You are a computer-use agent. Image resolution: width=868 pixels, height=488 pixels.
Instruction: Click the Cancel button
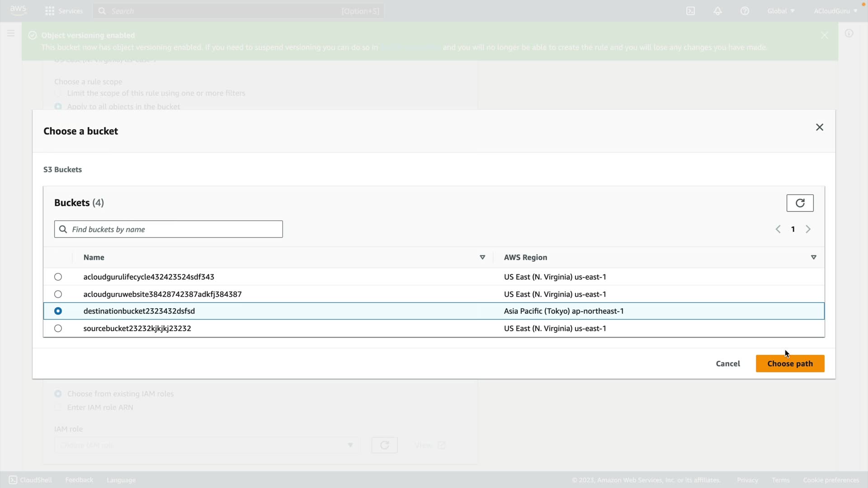pyautogui.click(x=727, y=364)
